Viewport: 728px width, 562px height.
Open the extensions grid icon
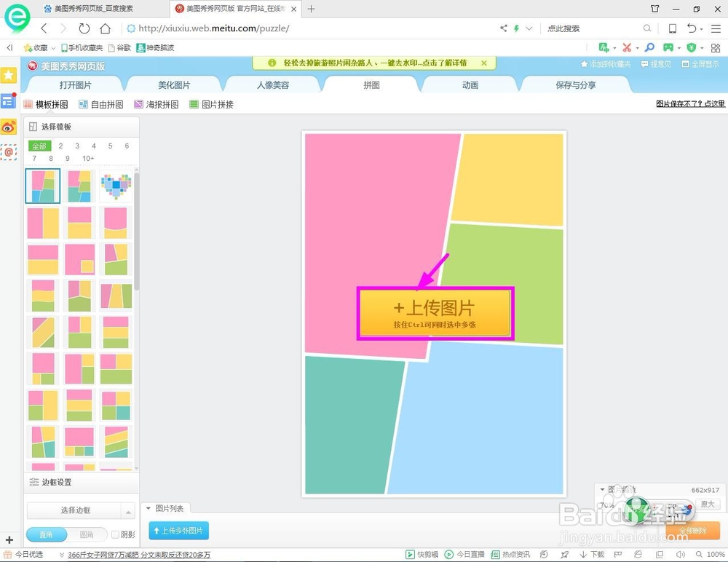click(716, 48)
